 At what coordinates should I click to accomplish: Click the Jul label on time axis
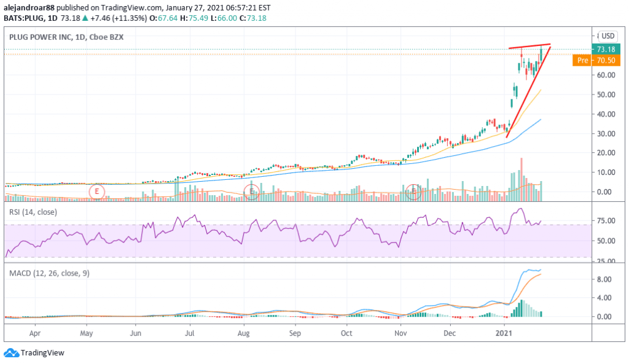pyautogui.click(x=190, y=333)
